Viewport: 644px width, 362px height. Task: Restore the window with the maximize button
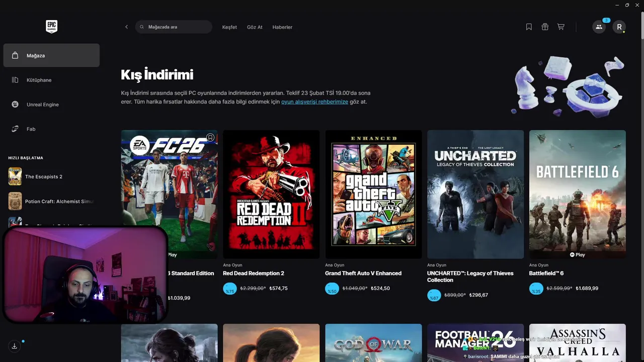(x=627, y=5)
